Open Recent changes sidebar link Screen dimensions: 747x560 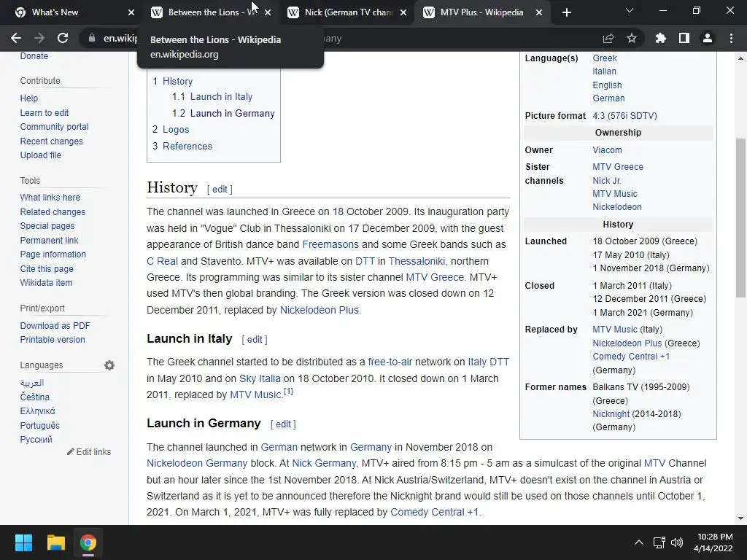coord(52,141)
